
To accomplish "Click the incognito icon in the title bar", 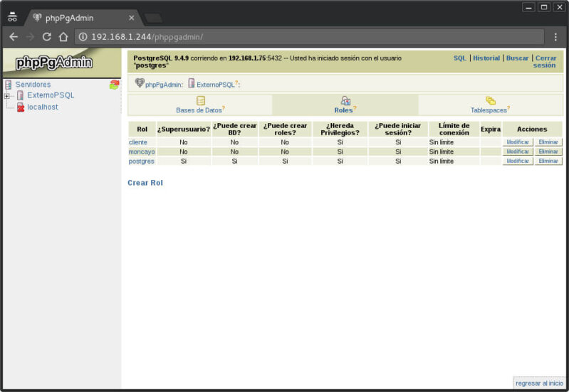I will [x=12, y=16].
